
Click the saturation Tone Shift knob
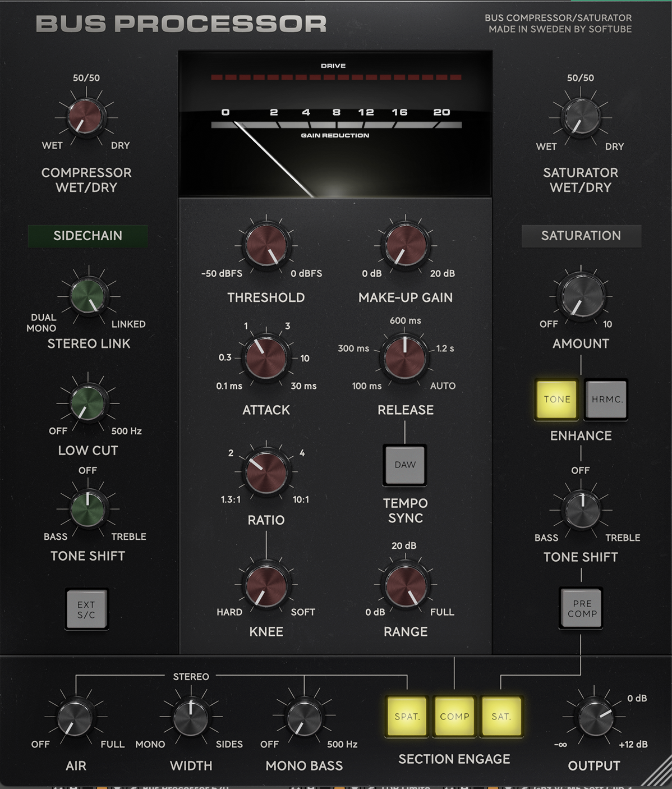pos(582,510)
